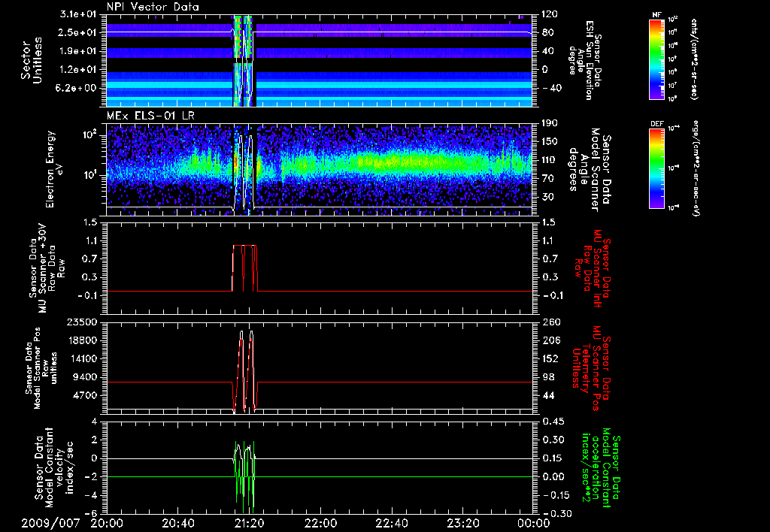
Task: Click the 'Model Scanner Angle degrees' axis title
Action: tap(590, 169)
